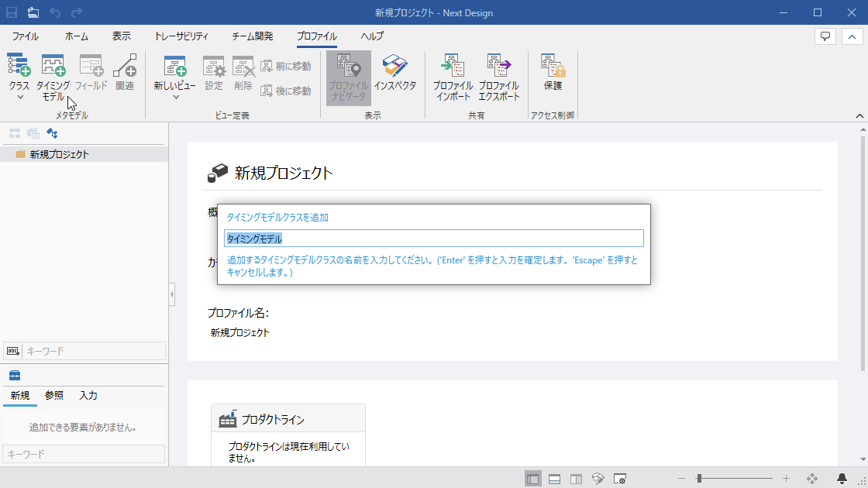The width and height of the screenshot is (868, 488).
Task: Click first navigator toolbar icon above tree
Action: (x=15, y=133)
